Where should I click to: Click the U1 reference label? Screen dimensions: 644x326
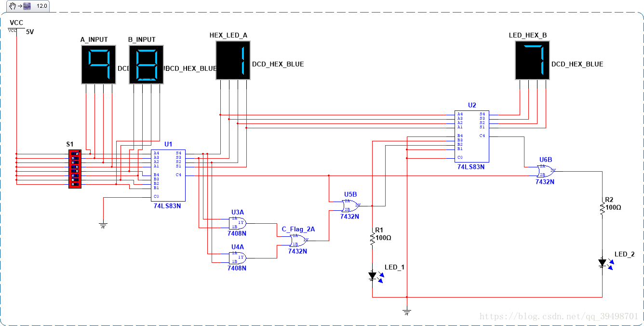(x=168, y=144)
